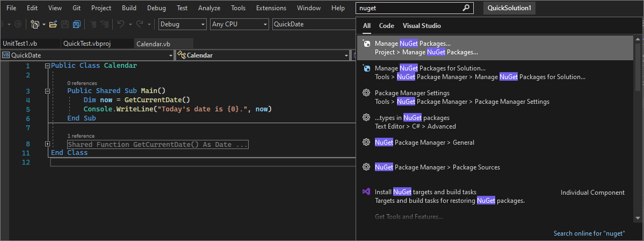
Task: Open the Extensions menu
Action: (271, 8)
